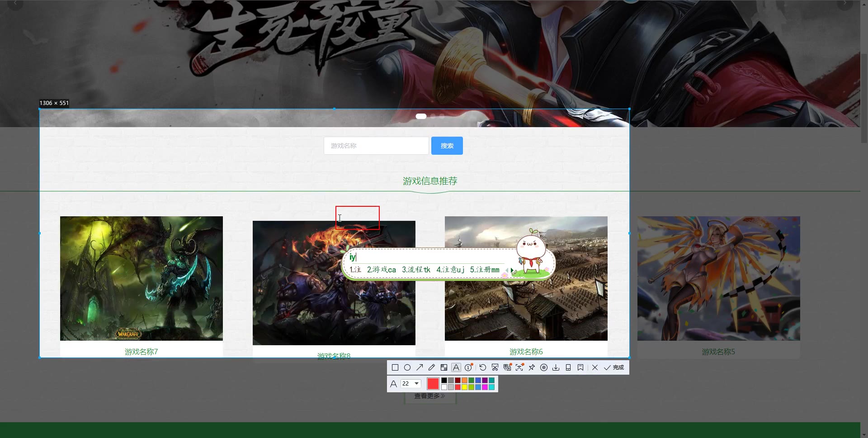This screenshot has height=438, width=868.
Task: Open the scissors long-capture tool
Action: coord(495,367)
